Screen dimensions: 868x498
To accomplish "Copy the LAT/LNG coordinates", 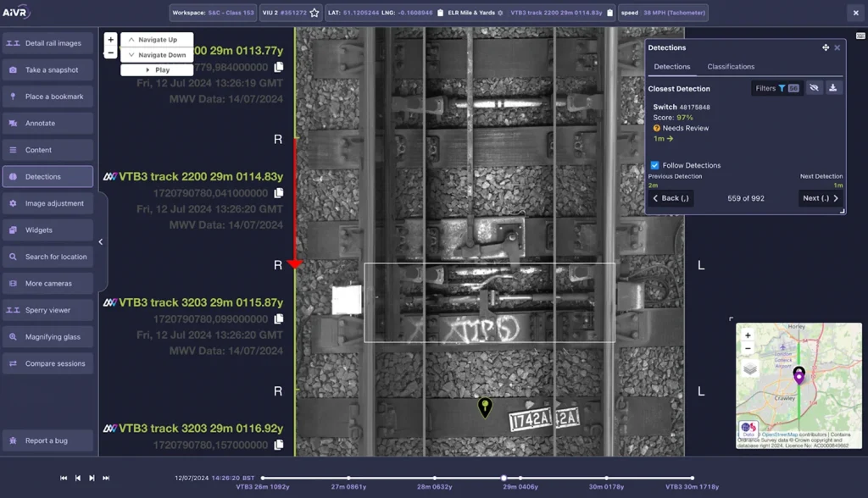I will click(438, 13).
